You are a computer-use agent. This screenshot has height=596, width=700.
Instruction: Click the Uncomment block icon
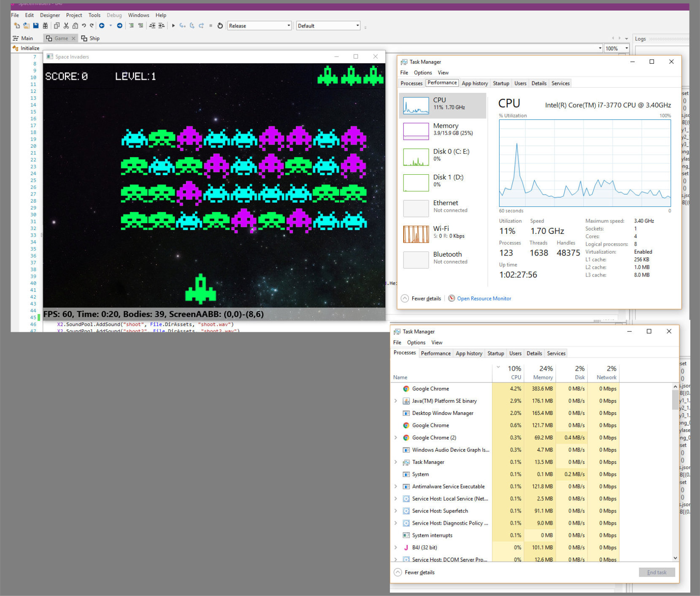[141, 26]
